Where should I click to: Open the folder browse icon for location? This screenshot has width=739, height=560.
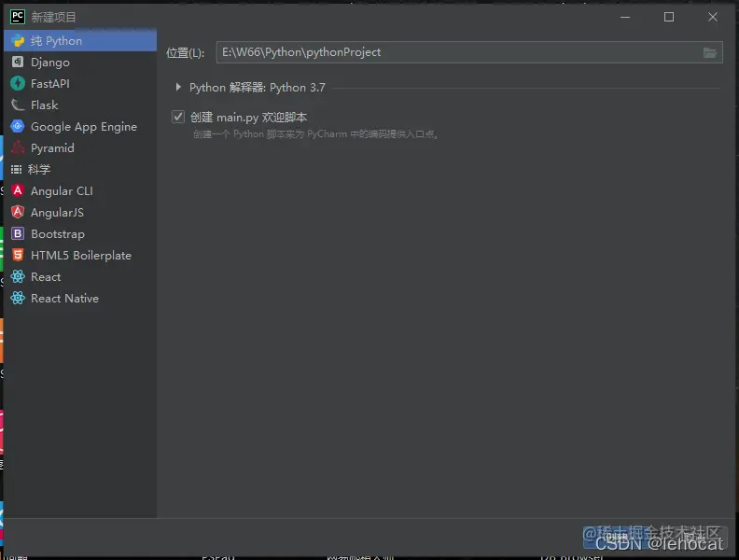[x=710, y=52]
